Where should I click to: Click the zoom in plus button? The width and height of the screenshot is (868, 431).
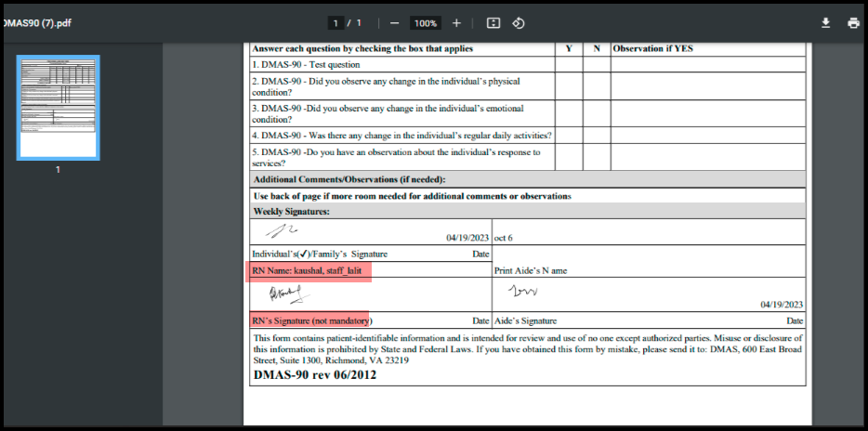pyautogui.click(x=456, y=23)
